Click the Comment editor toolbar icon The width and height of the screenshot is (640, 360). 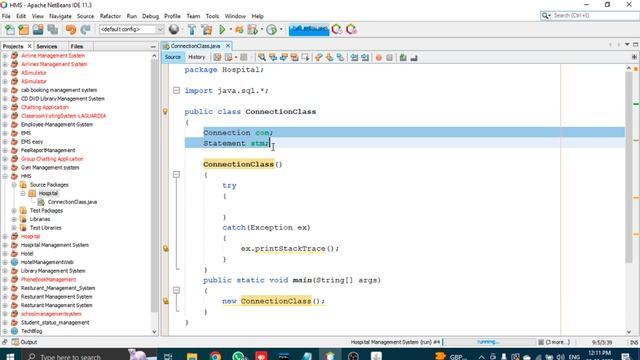403,58
